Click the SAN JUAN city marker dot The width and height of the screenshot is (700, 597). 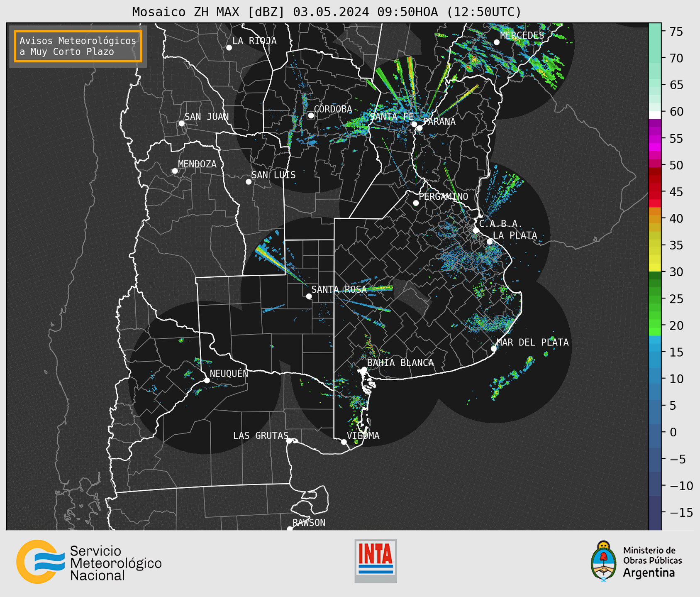pyautogui.click(x=181, y=123)
